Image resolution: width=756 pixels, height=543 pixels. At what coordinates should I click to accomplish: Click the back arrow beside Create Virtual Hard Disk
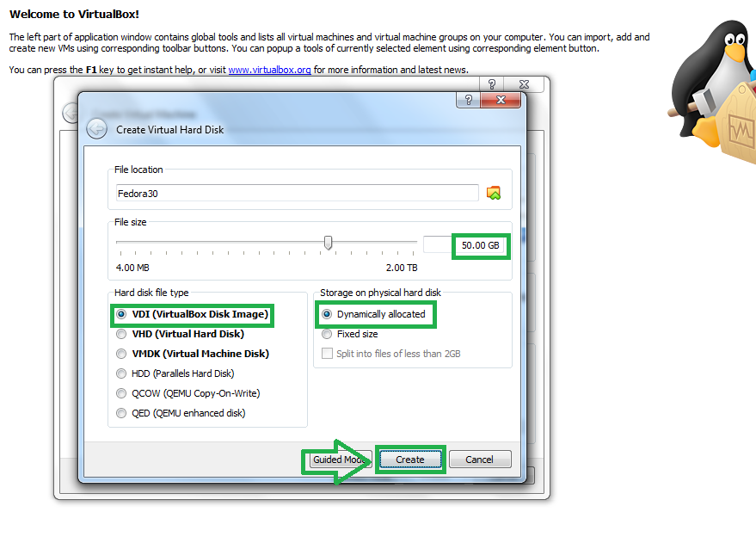(x=97, y=129)
